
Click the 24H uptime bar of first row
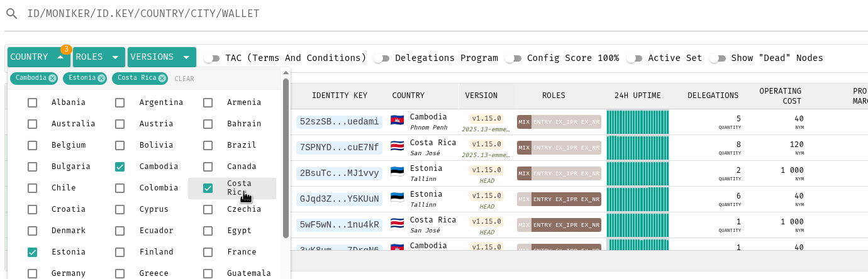pyautogui.click(x=637, y=121)
